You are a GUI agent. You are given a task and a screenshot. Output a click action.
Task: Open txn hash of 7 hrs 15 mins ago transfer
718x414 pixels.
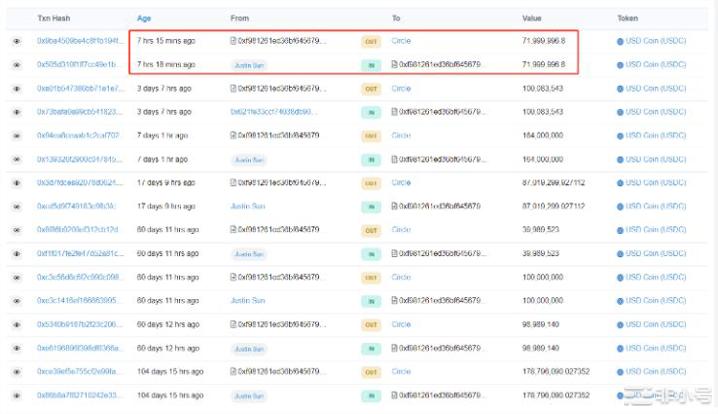tap(80, 41)
